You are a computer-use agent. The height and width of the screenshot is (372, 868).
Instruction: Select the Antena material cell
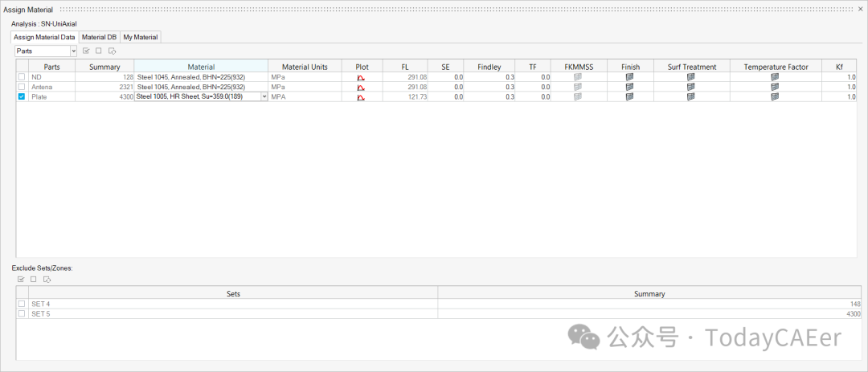click(x=201, y=87)
